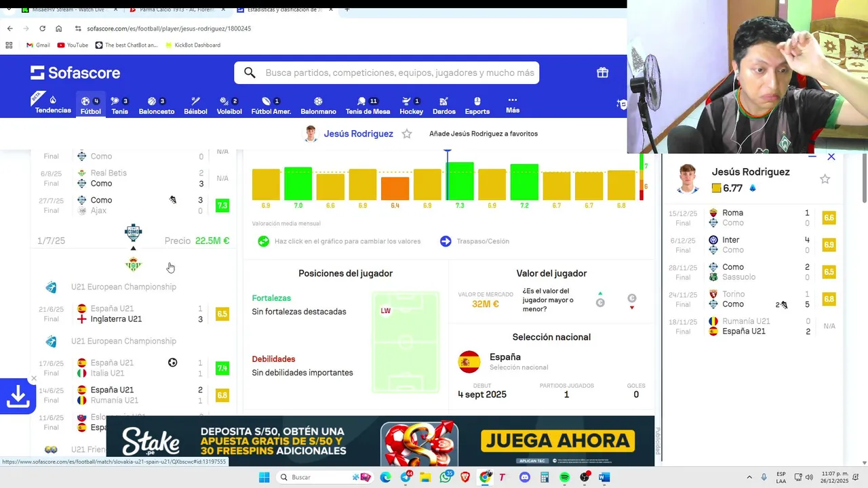Image resolution: width=868 pixels, height=488 pixels.
Task: Click the Como club crest at transfer
Action: point(133,232)
